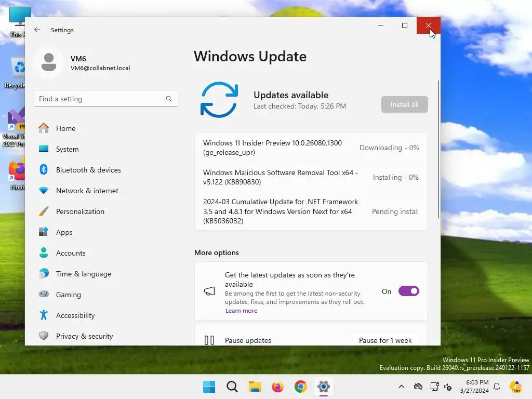The height and width of the screenshot is (399, 532).
Task: Click VM6@collabnet.local account email
Action: (100, 68)
